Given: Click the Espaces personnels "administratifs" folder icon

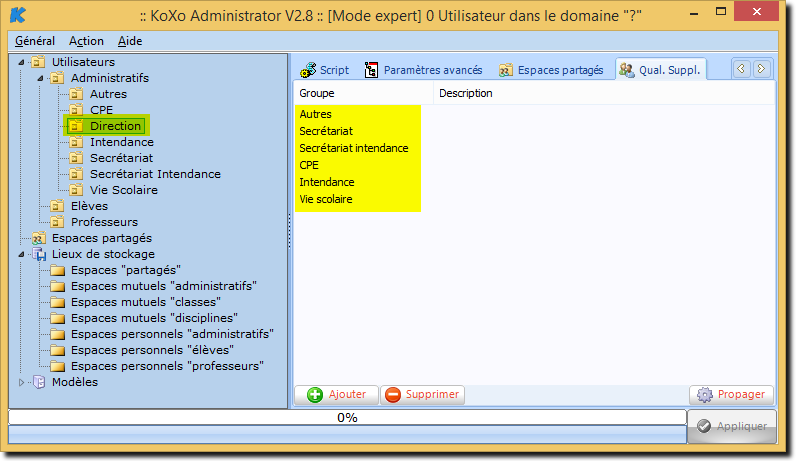Looking at the screenshot, I should pos(57,334).
